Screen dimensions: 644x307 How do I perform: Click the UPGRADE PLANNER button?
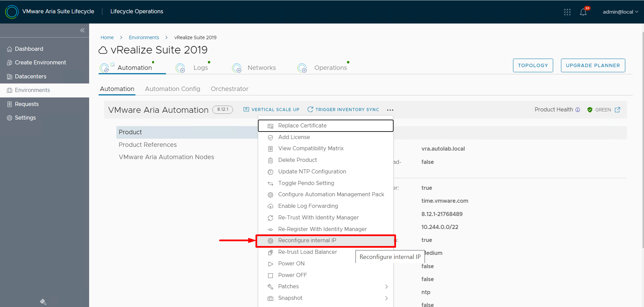[x=593, y=65]
